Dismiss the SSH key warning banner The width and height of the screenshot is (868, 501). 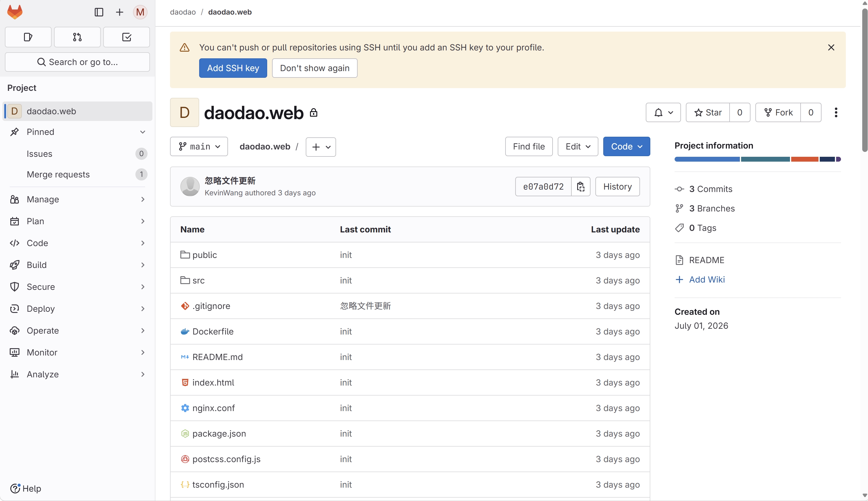pyautogui.click(x=831, y=47)
